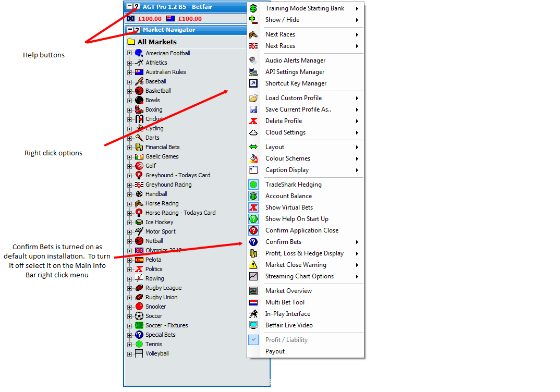Select Financial Bets market

[x=163, y=147]
